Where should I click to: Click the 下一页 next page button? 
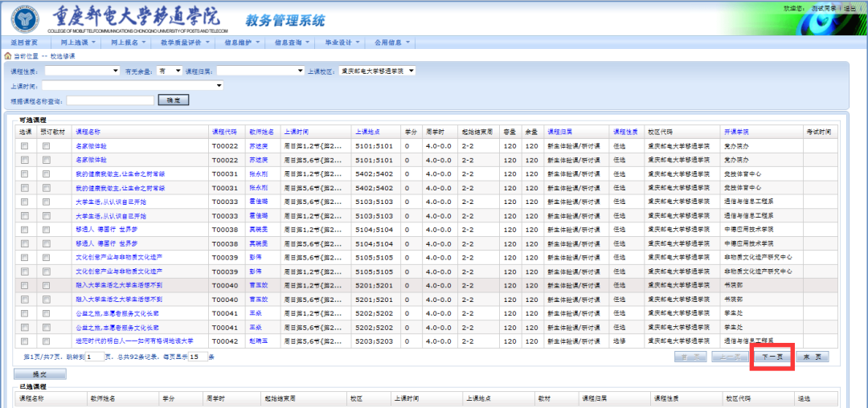772,357
